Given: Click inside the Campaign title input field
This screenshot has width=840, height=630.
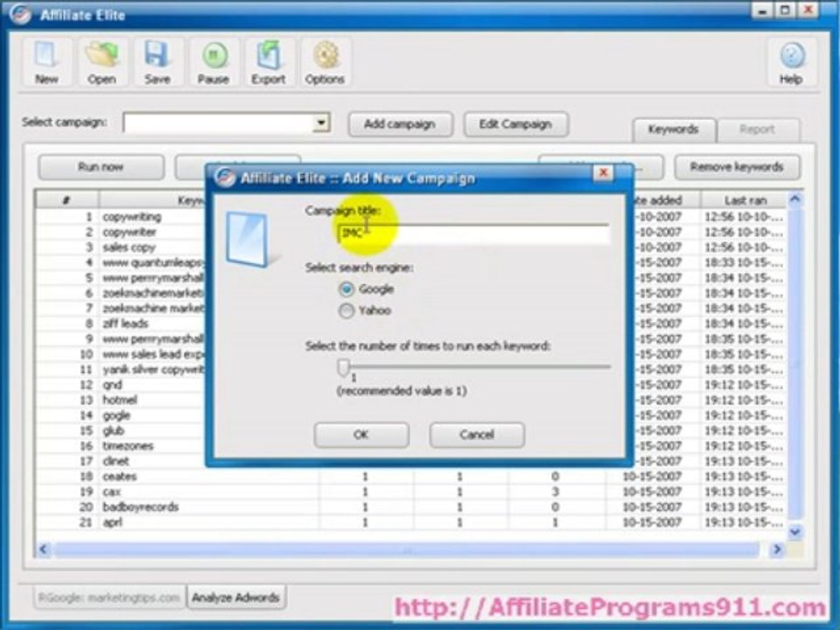Looking at the screenshot, I should [x=473, y=234].
